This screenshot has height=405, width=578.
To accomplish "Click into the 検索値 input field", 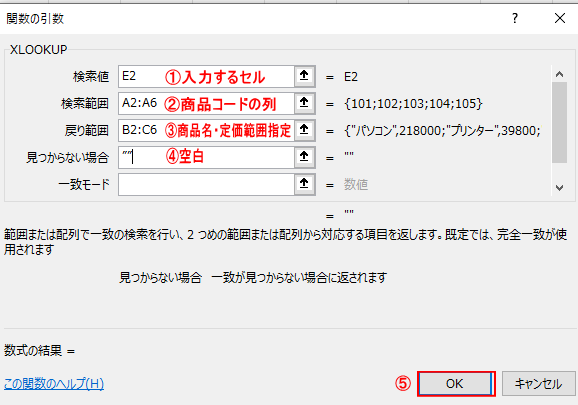I will (206, 76).
